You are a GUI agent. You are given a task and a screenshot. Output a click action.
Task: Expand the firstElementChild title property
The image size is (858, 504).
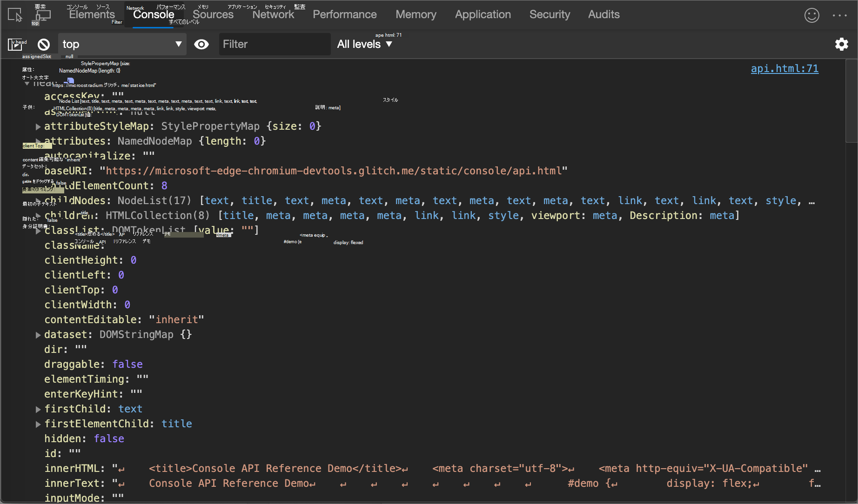[x=38, y=424]
